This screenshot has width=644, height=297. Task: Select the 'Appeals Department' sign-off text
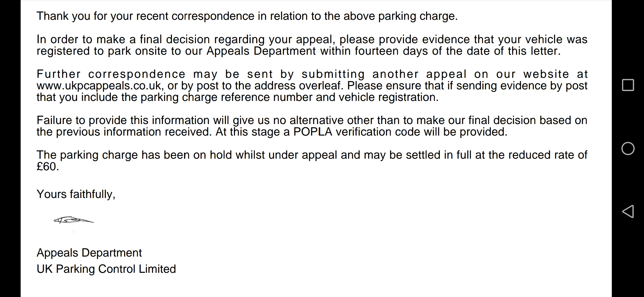click(x=89, y=253)
